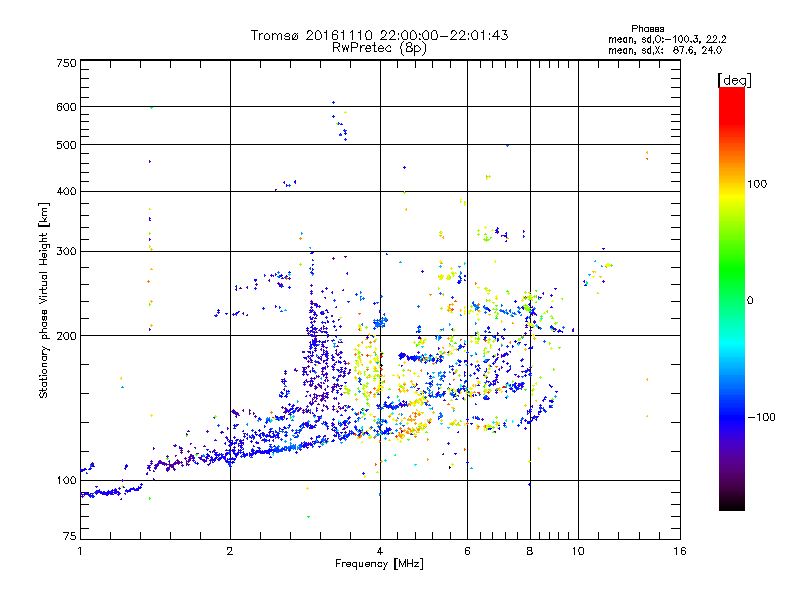Click the "Frequency [MHz]" axis title
800x600 pixels.
[x=379, y=564]
